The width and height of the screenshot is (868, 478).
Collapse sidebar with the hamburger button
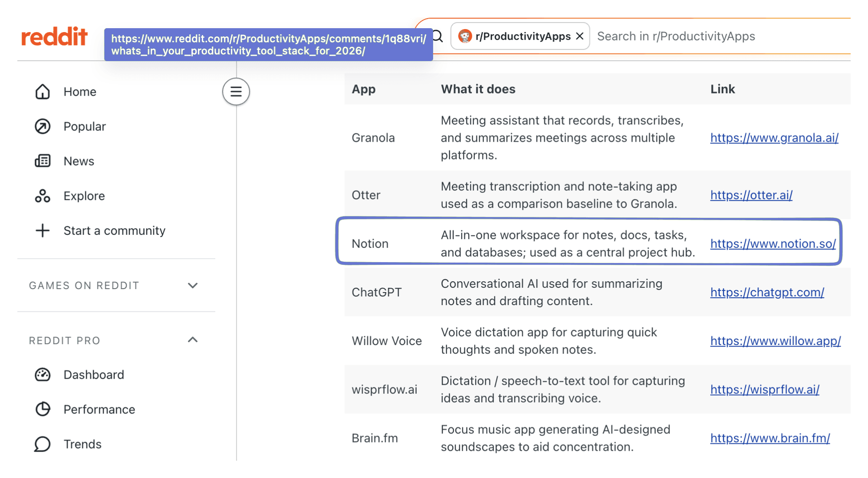tap(236, 92)
